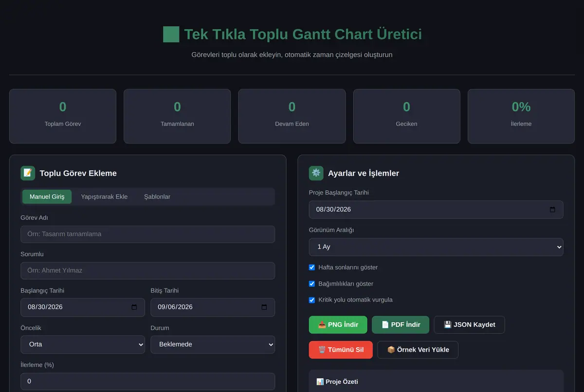Viewport: 584px width, 392px height.
Task: Click the Ayarlar ve İşlemler panel heading
Action: pyautogui.click(x=364, y=174)
